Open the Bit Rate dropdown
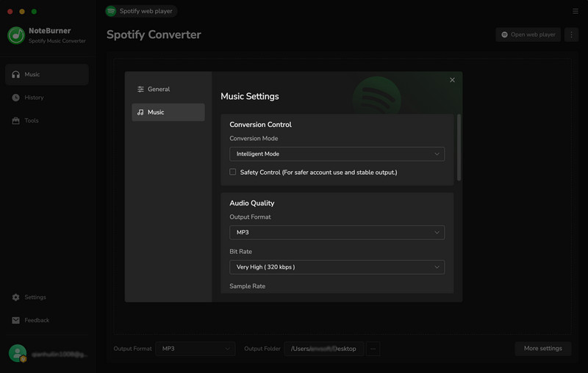 coord(337,267)
